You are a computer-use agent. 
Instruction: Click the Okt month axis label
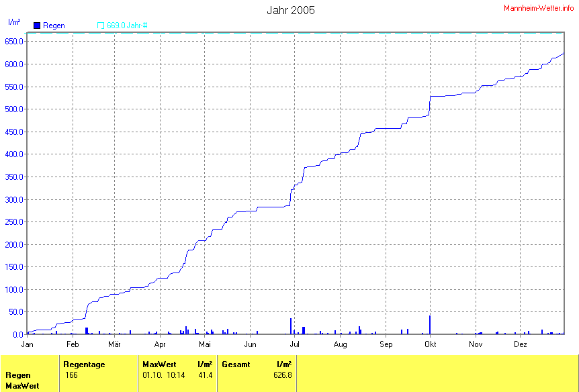(x=430, y=344)
